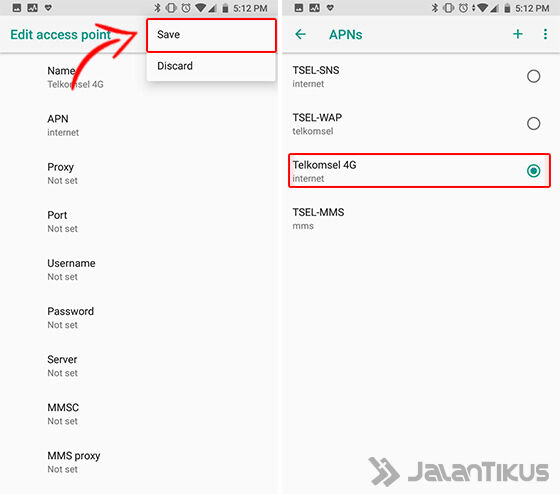560x494 pixels.
Task: Tap alarm icon in right status bar
Action: 463,8
